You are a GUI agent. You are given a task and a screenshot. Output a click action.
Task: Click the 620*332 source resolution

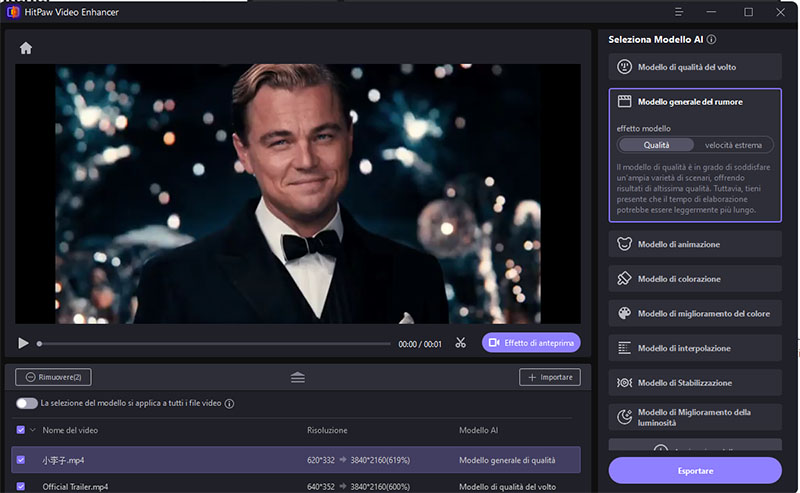coord(321,460)
